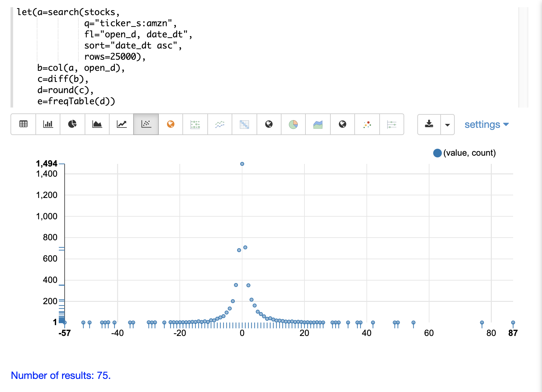Select the area chart visualization
Screen dimensions: 542x392
(x=97, y=124)
